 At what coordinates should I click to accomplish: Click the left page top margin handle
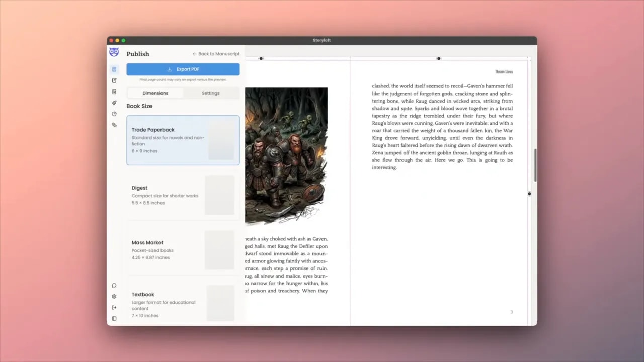(261, 59)
